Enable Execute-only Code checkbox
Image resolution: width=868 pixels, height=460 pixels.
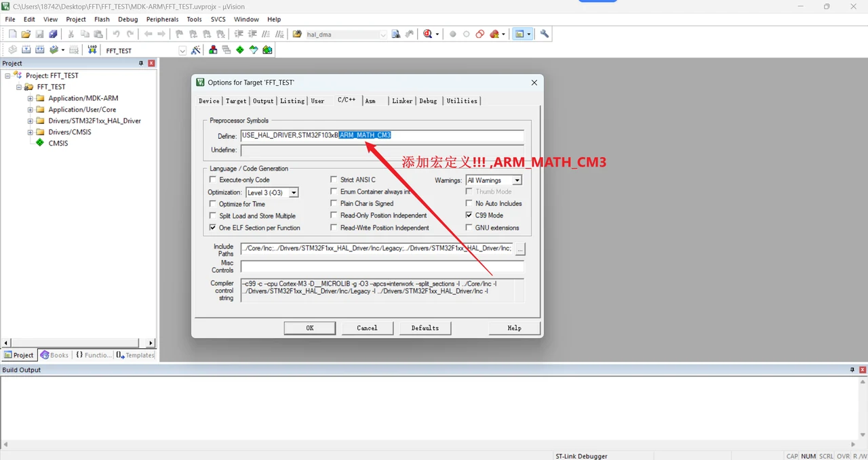click(x=213, y=180)
